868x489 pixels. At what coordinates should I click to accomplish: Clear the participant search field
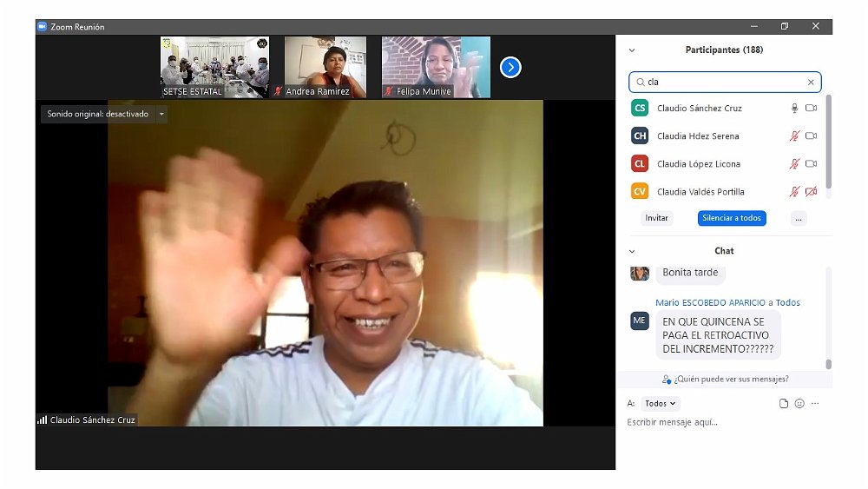point(811,83)
